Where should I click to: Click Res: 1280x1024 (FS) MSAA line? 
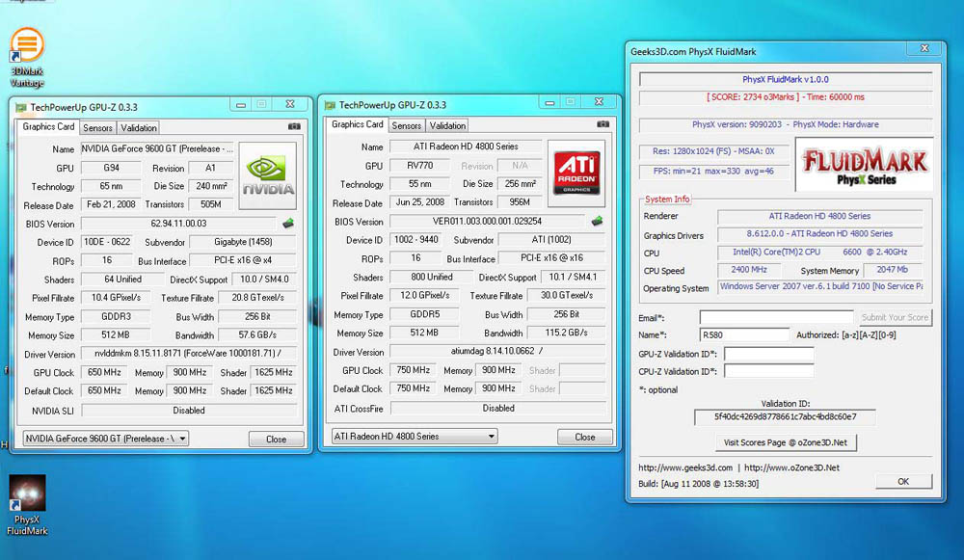(x=713, y=150)
